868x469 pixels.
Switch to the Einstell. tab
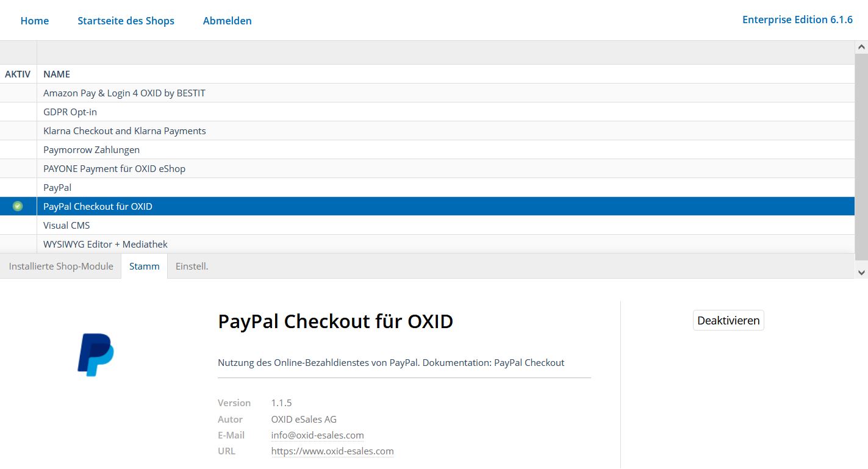(192, 266)
